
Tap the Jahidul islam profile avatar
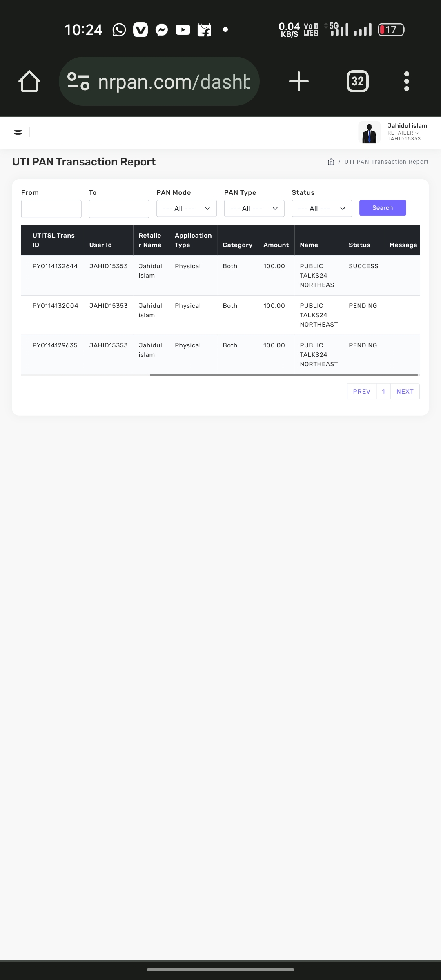tap(369, 132)
